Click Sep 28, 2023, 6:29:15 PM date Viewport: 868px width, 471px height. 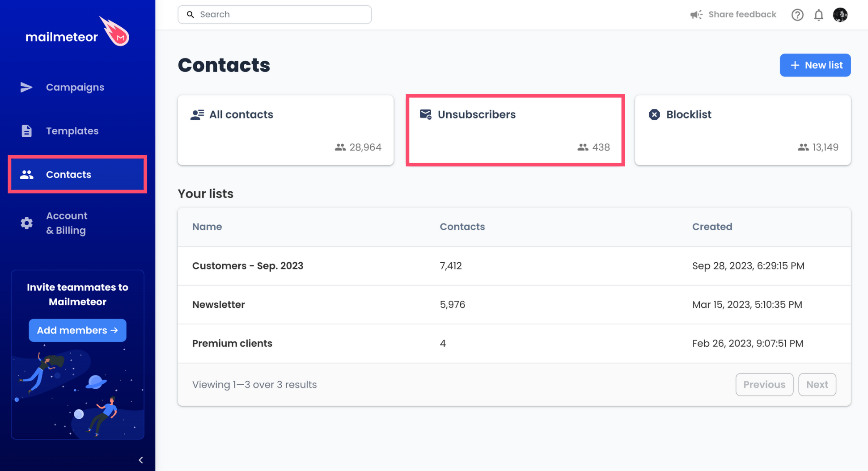tap(748, 265)
